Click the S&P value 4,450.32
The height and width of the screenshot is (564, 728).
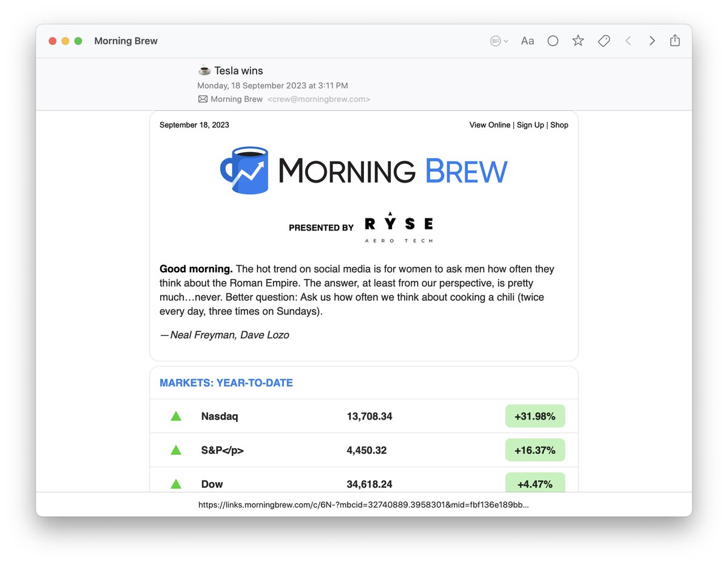click(x=367, y=451)
